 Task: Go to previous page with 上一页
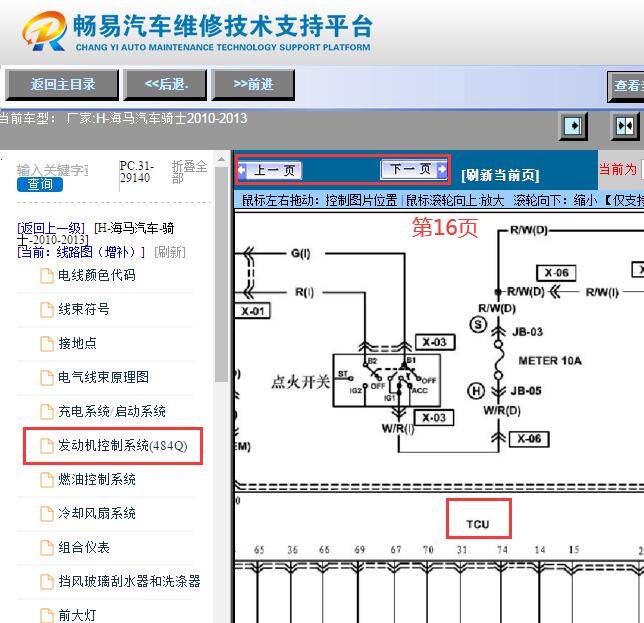[270, 170]
